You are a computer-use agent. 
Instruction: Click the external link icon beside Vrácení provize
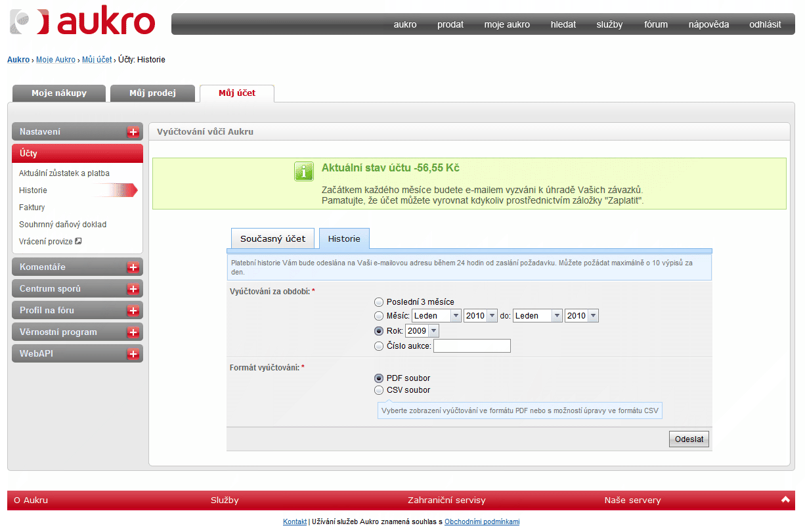click(x=78, y=241)
